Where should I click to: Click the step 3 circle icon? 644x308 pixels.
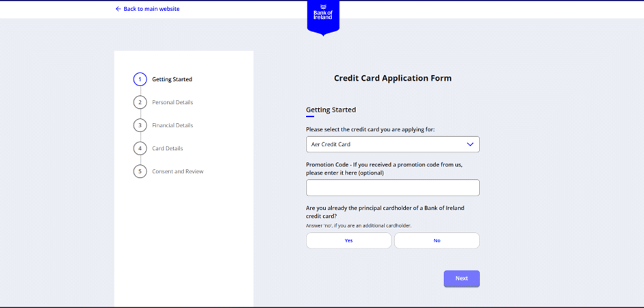point(140,125)
